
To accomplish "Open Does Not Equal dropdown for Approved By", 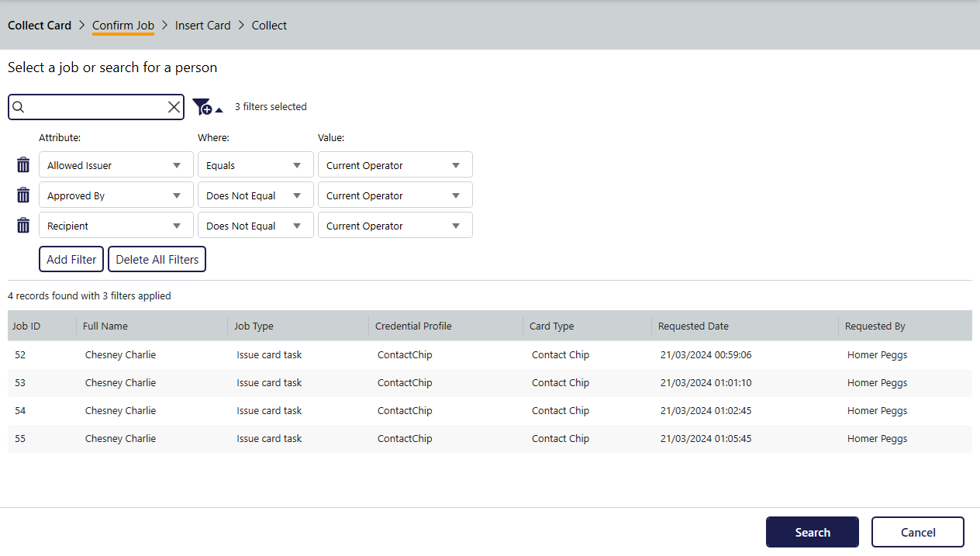I will coord(256,195).
